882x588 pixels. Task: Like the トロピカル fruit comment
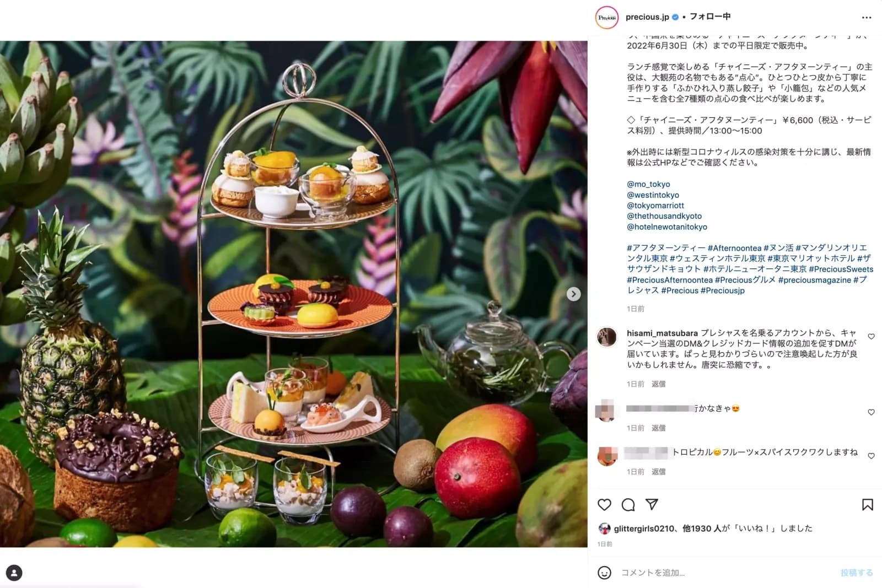point(871,456)
